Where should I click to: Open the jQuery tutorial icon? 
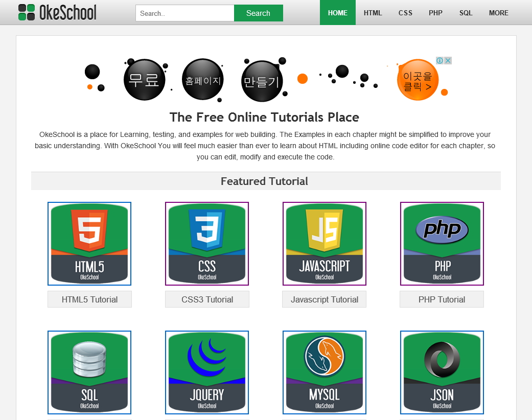[x=207, y=372]
